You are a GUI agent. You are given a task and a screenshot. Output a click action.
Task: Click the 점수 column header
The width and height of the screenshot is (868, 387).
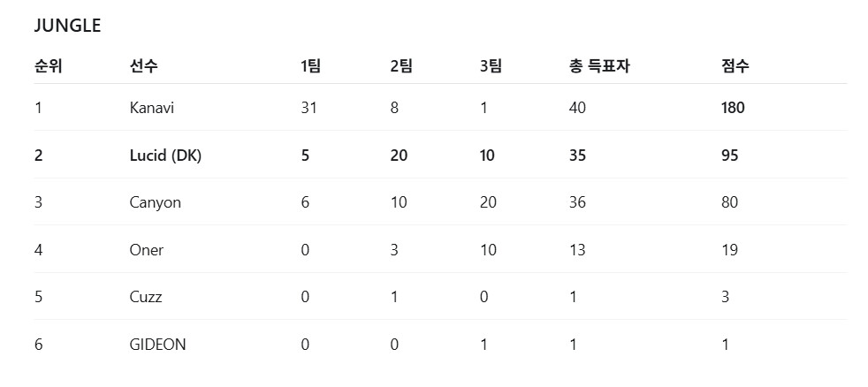click(735, 66)
